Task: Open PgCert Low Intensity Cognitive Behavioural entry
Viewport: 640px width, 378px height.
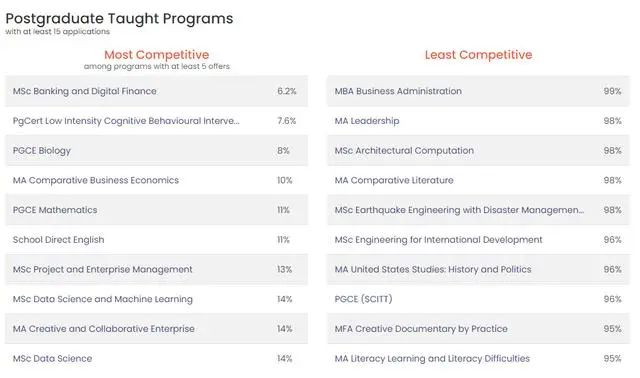Action: coord(156,121)
